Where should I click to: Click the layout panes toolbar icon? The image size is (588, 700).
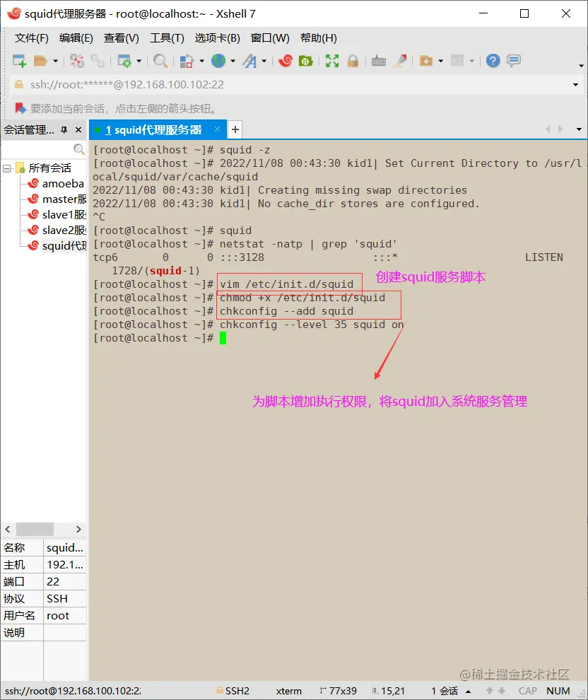pos(457,61)
